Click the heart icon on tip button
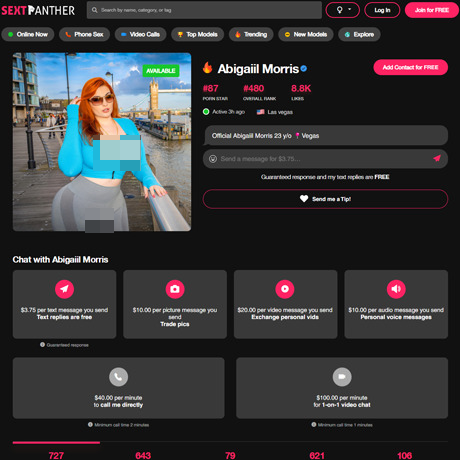This screenshot has height=460, width=460. [304, 199]
